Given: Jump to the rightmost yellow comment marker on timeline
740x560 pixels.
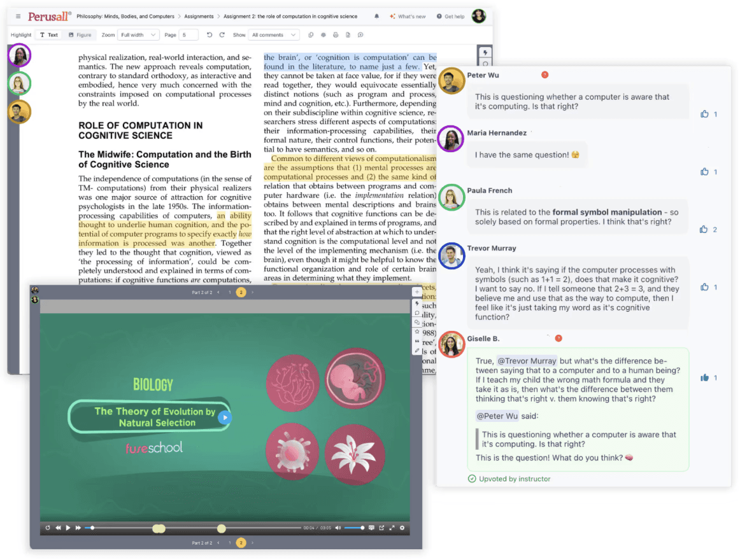Looking at the screenshot, I should point(222,528).
